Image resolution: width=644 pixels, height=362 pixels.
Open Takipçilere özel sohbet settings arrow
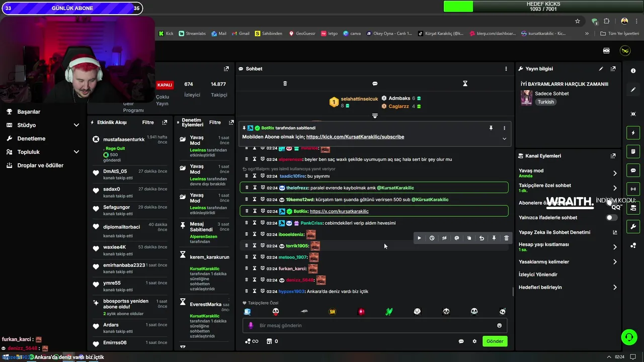615,188
